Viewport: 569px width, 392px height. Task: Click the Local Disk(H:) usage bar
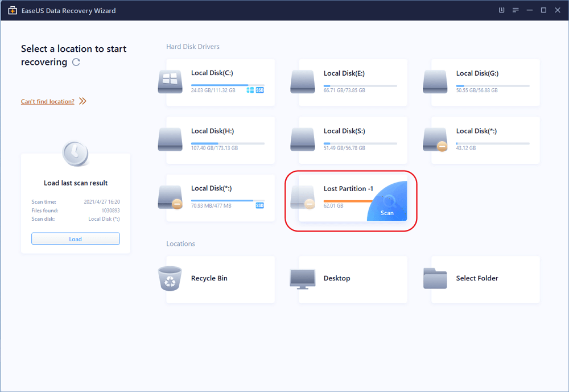pos(228,143)
